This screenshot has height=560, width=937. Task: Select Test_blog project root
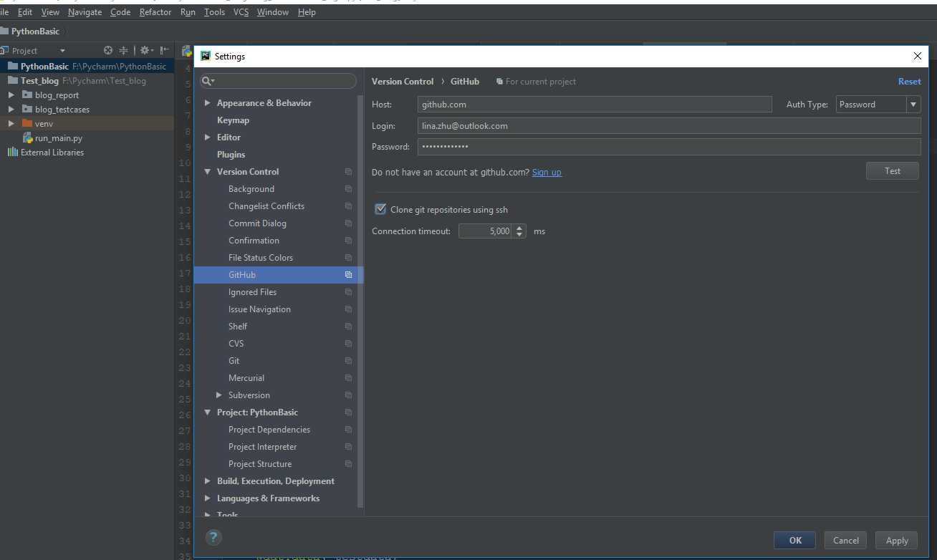pos(87,81)
